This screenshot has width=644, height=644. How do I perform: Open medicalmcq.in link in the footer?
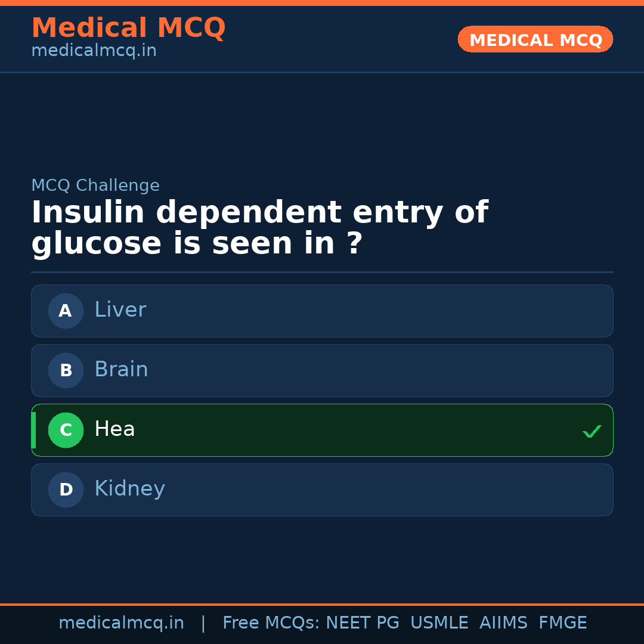click(121, 623)
